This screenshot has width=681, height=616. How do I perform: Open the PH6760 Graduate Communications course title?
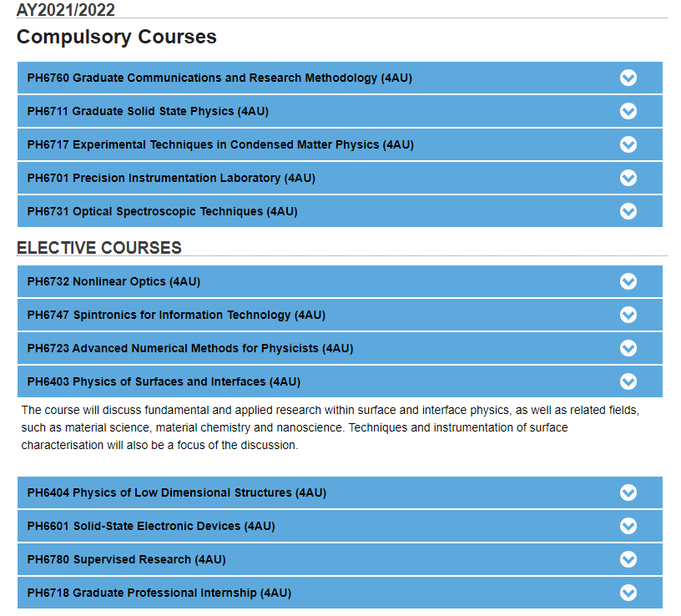pos(219,78)
